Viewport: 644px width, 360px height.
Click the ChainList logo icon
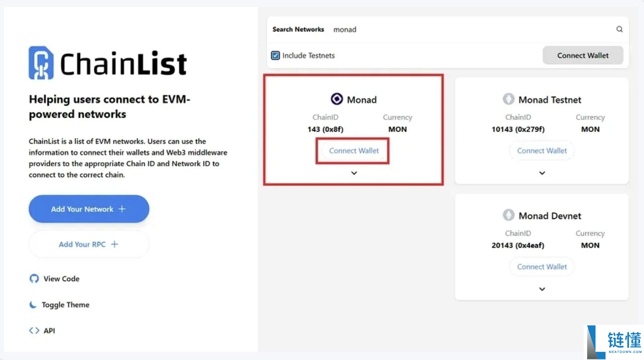pyautogui.click(x=40, y=61)
